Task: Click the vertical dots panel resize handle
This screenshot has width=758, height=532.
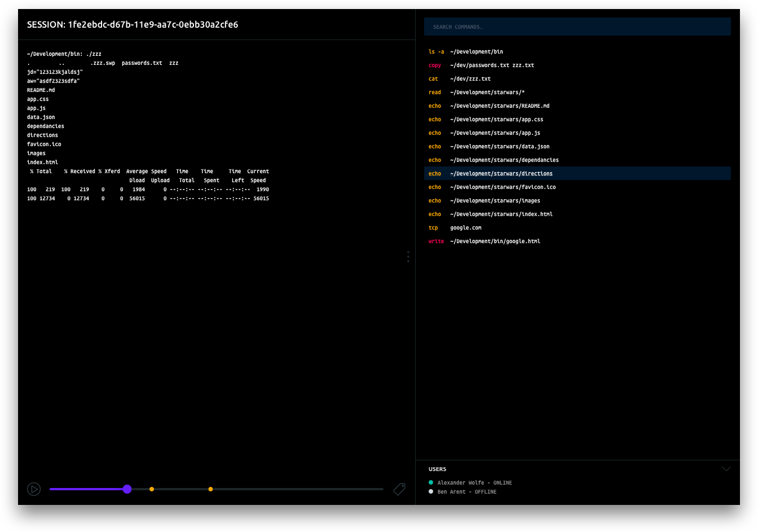Action: point(408,257)
